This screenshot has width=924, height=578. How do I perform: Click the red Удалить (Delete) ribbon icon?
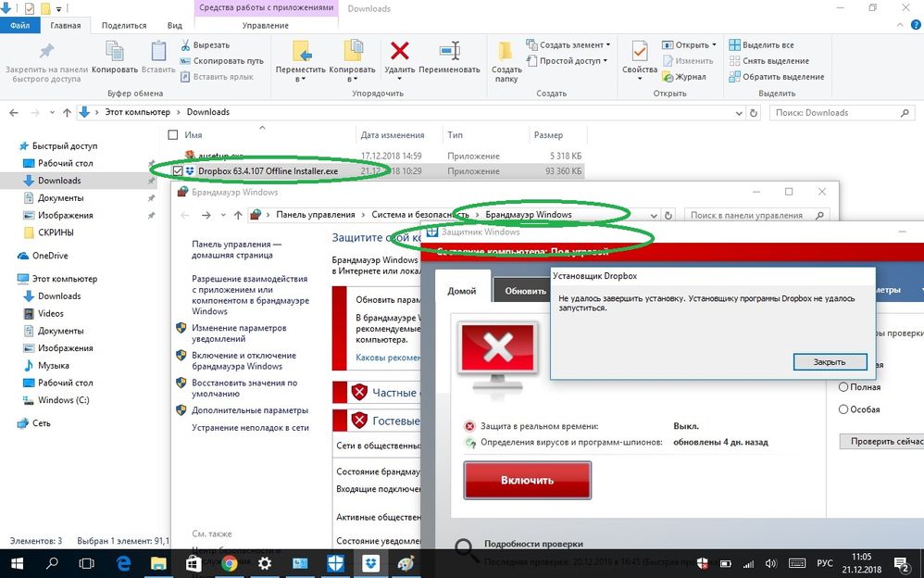399,52
